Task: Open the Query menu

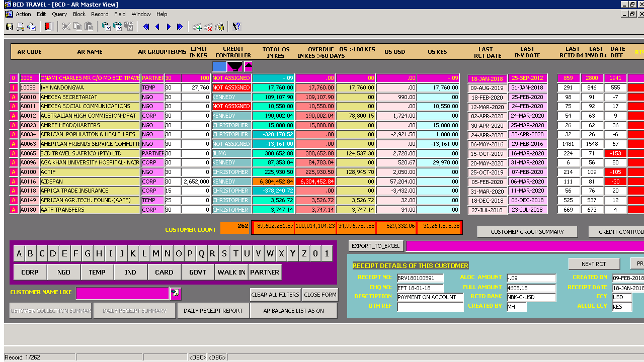Action: pos(59,14)
